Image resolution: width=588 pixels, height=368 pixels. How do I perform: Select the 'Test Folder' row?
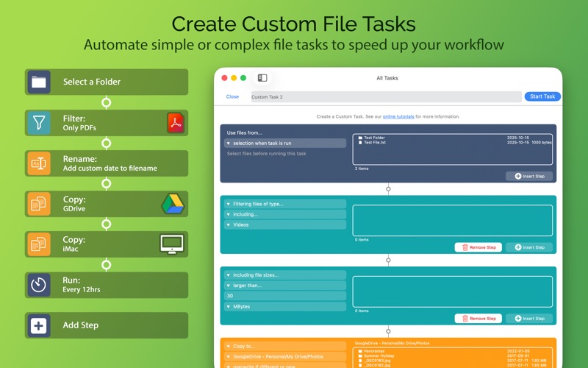(x=452, y=138)
